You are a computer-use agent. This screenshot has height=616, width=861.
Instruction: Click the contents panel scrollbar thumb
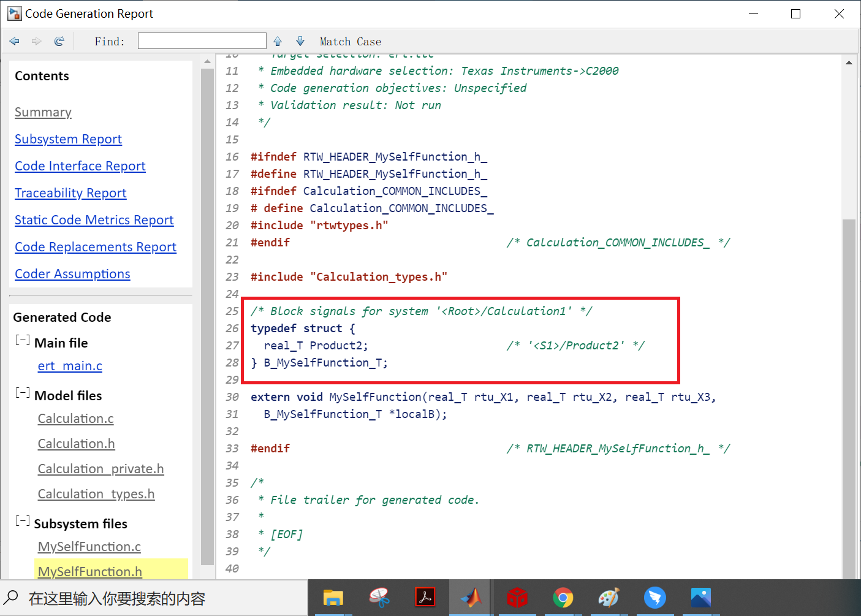[x=207, y=316]
